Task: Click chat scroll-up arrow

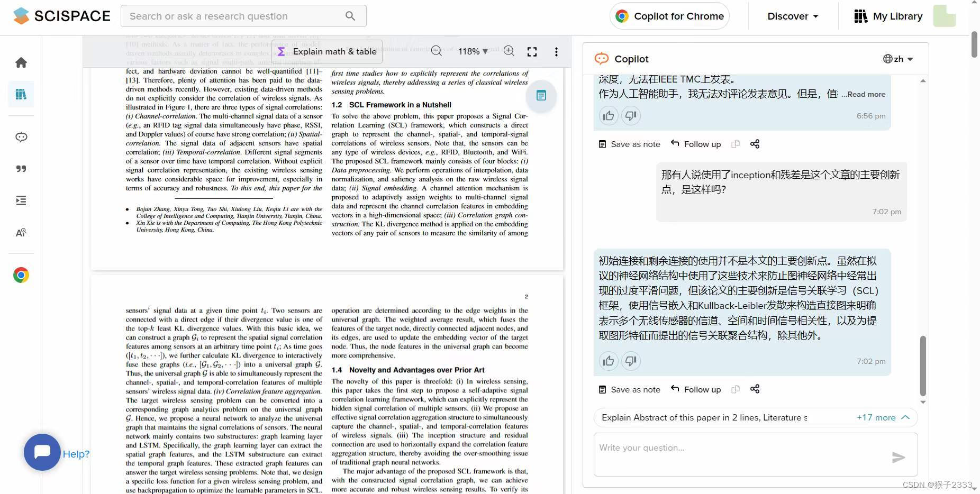Action: pos(923,81)
